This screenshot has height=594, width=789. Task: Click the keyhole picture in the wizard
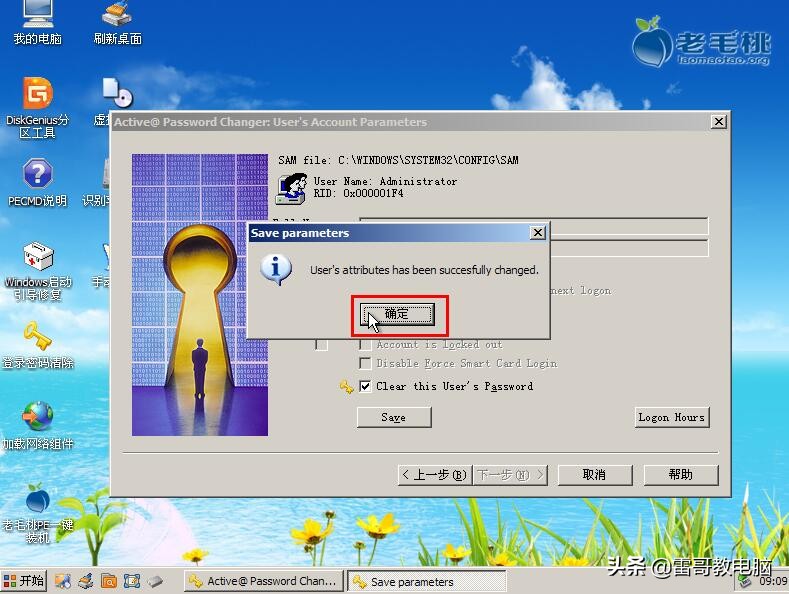click(x=200, y=294)
